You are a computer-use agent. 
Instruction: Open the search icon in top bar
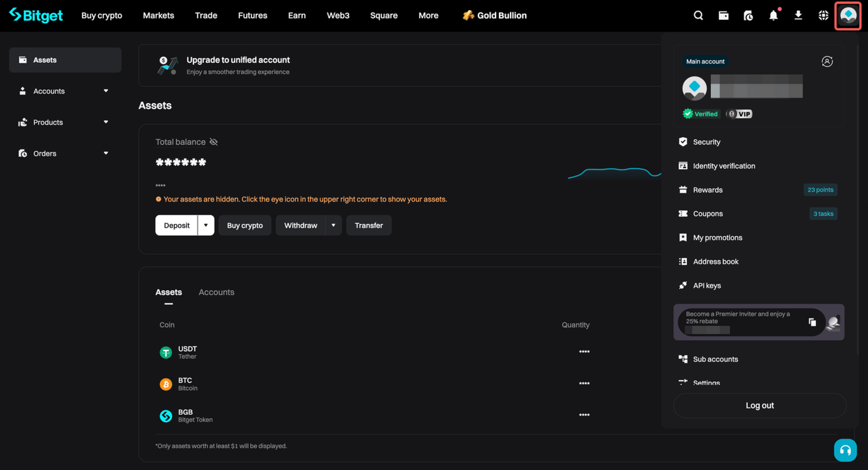[x=698, y=15]
